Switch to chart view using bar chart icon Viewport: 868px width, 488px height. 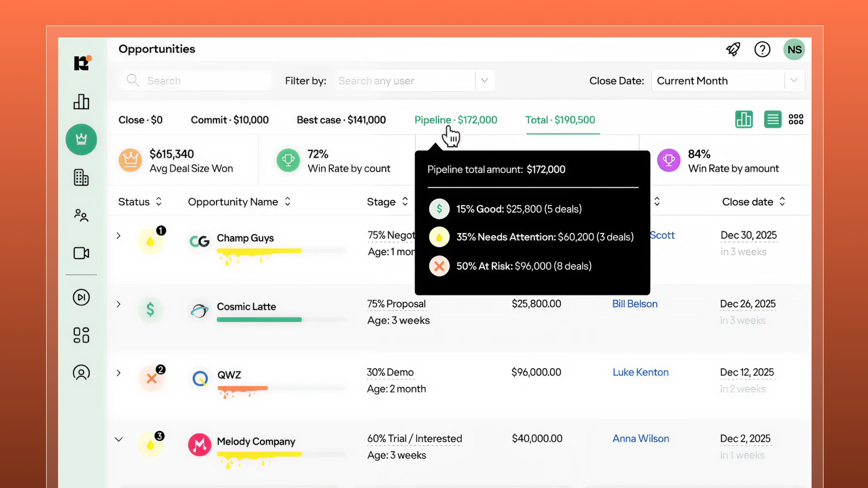(x=744, y=119)
